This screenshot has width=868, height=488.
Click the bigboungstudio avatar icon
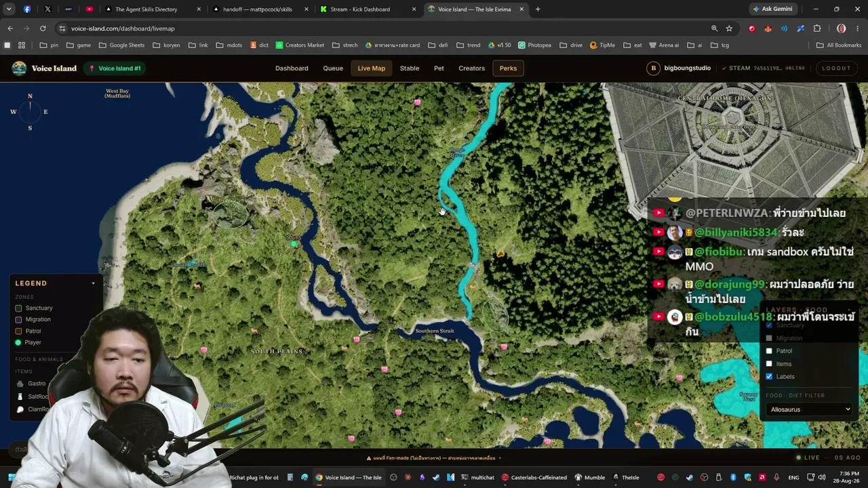coord(653,68)
